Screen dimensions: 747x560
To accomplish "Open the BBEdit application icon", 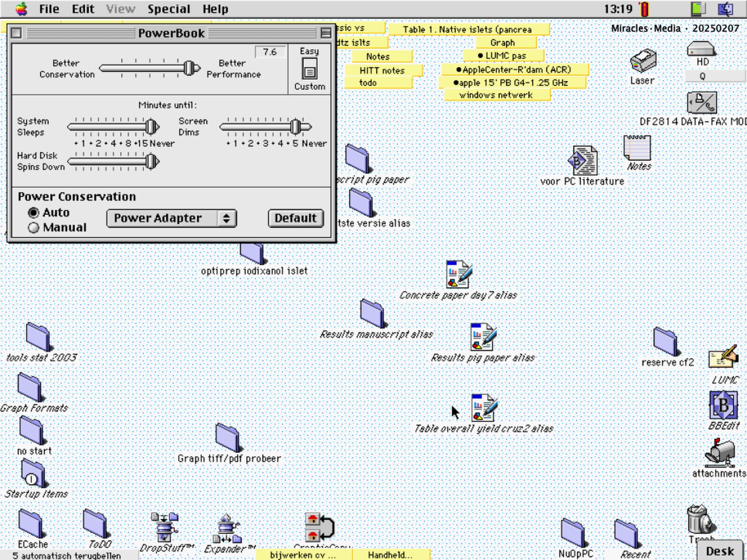I will (723, 405).
